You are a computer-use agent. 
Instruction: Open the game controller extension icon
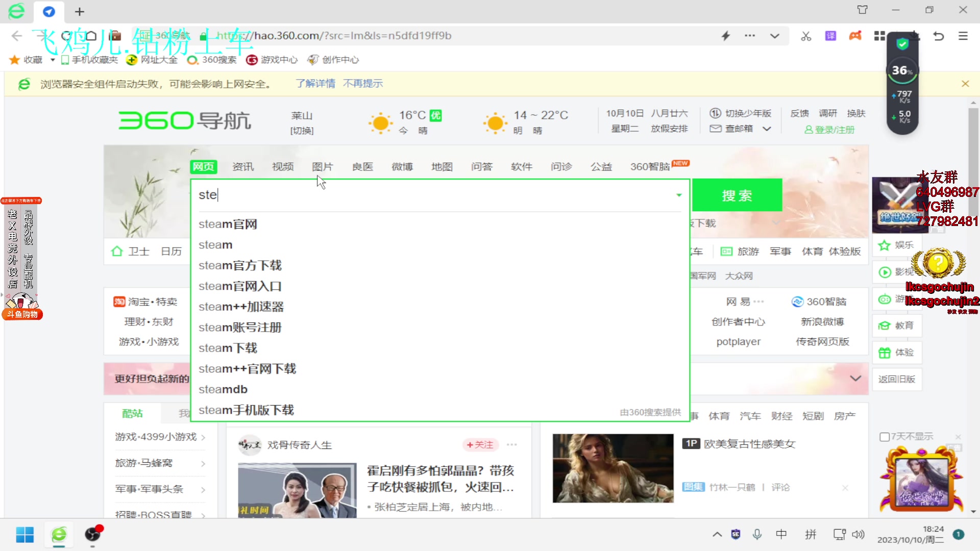coord(855,36)
